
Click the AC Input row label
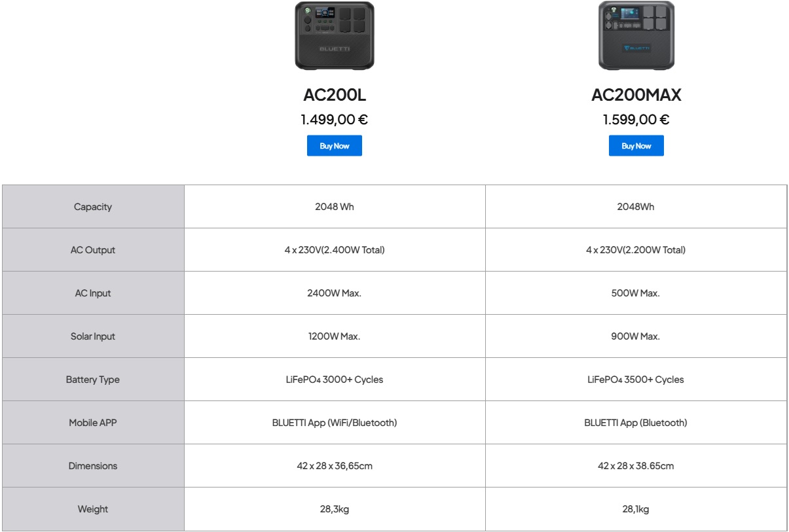point(93,293)
